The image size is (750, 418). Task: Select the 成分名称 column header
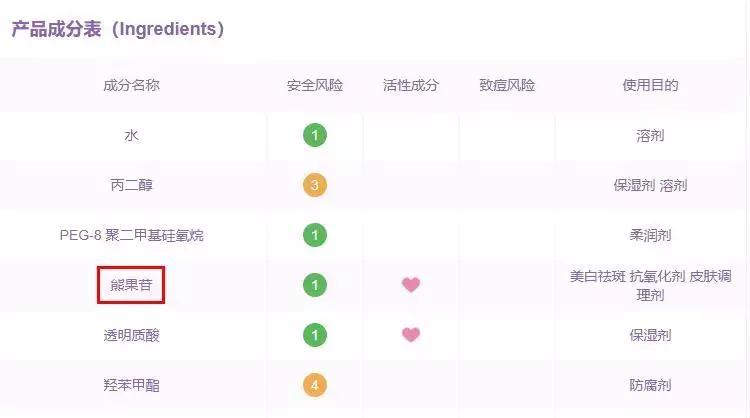(x=131, y=85)
